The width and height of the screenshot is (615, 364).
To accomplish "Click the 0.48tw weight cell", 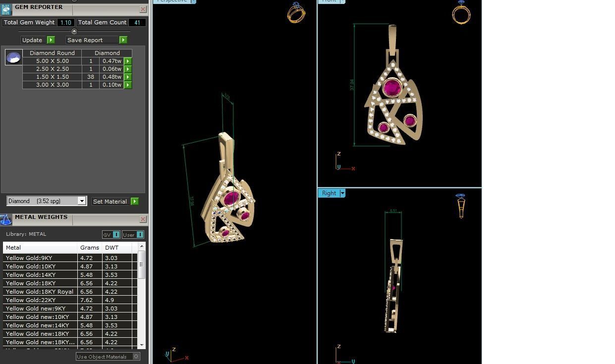I will (x=112, y=77).
